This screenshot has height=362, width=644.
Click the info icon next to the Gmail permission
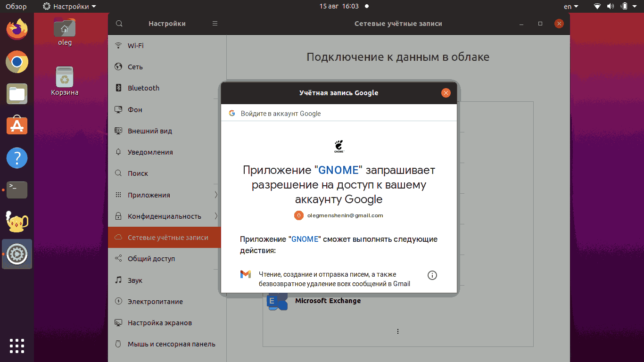click(432, 275)
